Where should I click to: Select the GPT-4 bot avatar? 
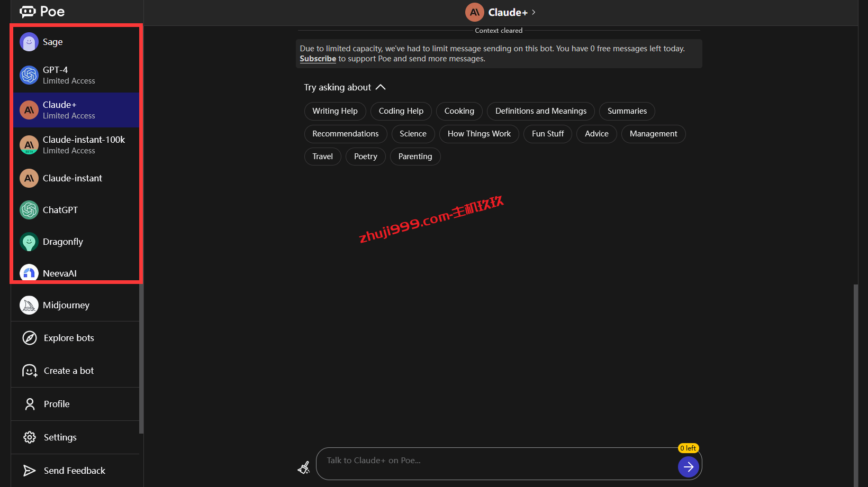pyautogui.click(x=29, y=75)
